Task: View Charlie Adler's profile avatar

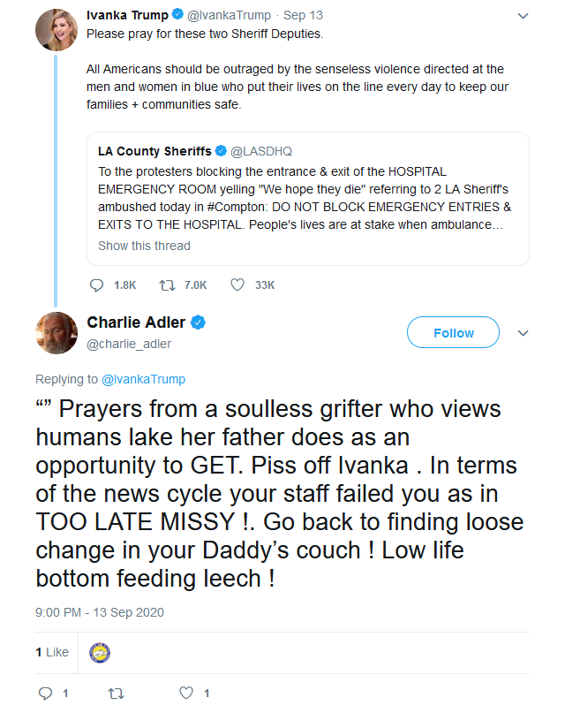Action: [x=56, y=333]
